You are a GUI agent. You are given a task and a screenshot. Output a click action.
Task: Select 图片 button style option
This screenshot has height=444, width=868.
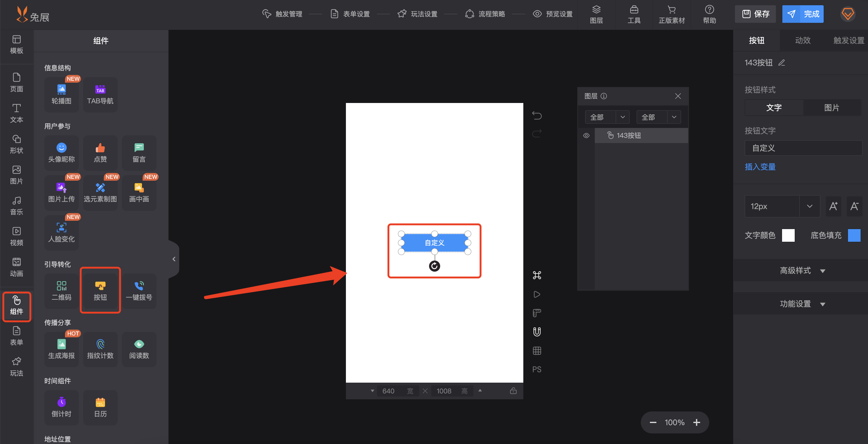click(x=832, y=108)
